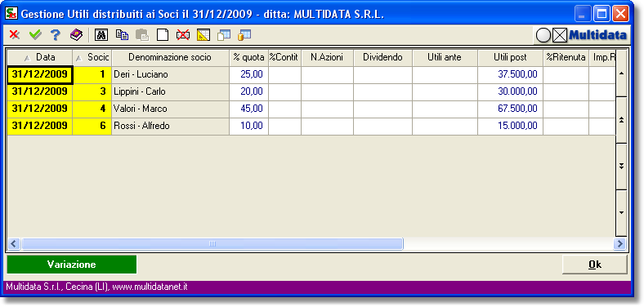This screenshot has width=644, height=307.
Task: Open help via blue question mark icon
Action: point(56,35)
